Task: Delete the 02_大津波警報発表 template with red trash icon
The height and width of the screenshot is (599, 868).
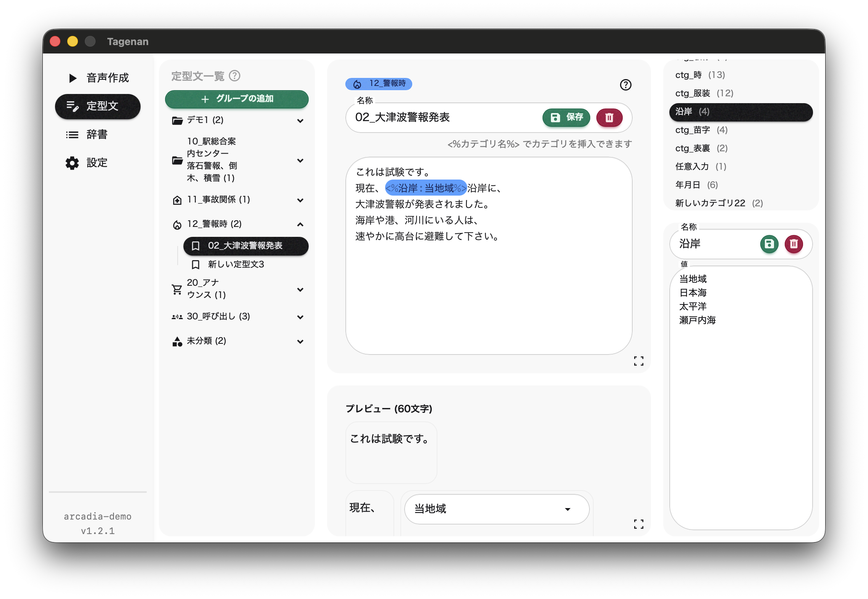Action: tap(609, 118)
